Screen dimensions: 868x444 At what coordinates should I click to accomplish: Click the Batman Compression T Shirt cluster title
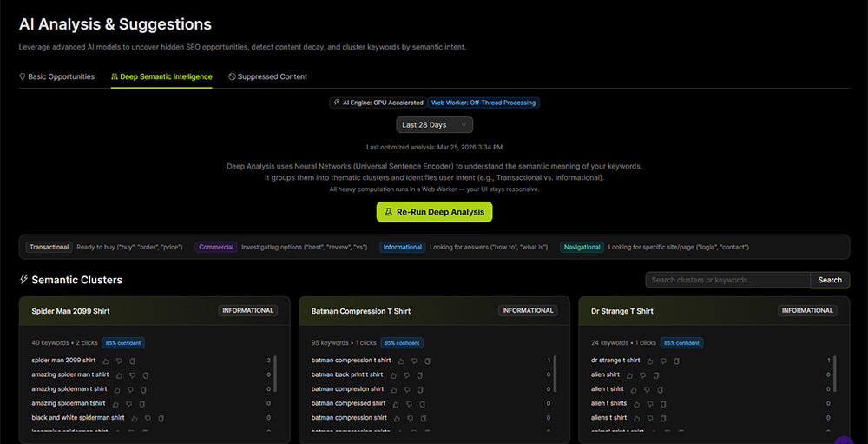[361, 312]
